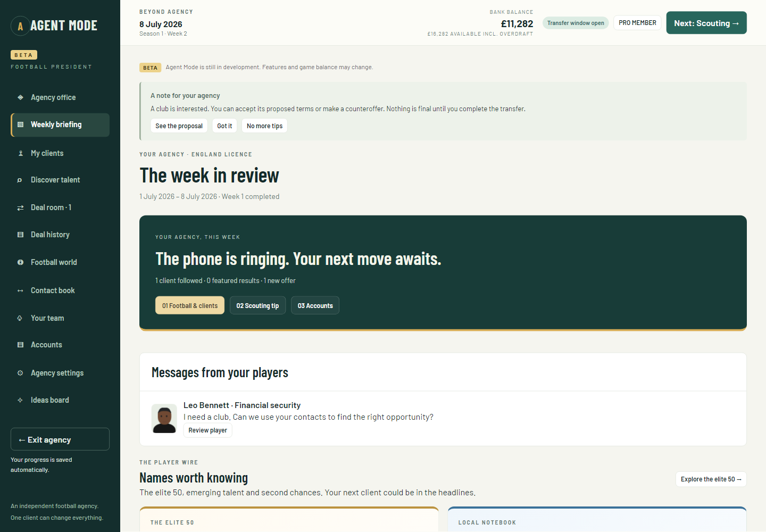Screen dimensions: 766x532
Task: Open Deal history in the sidebar
Action: (60, 235)
